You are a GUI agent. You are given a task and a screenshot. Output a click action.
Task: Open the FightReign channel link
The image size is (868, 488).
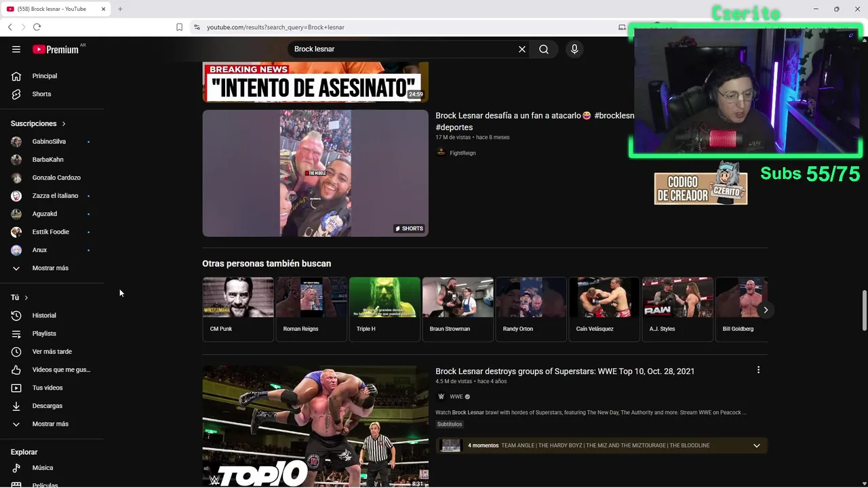[462, 153]
